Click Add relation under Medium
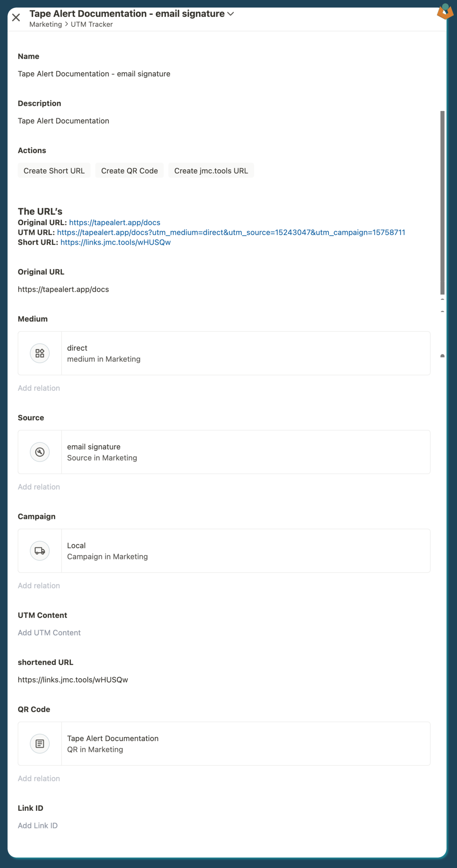The width and height of the screenshot is (457, 868). pos(39,388)
